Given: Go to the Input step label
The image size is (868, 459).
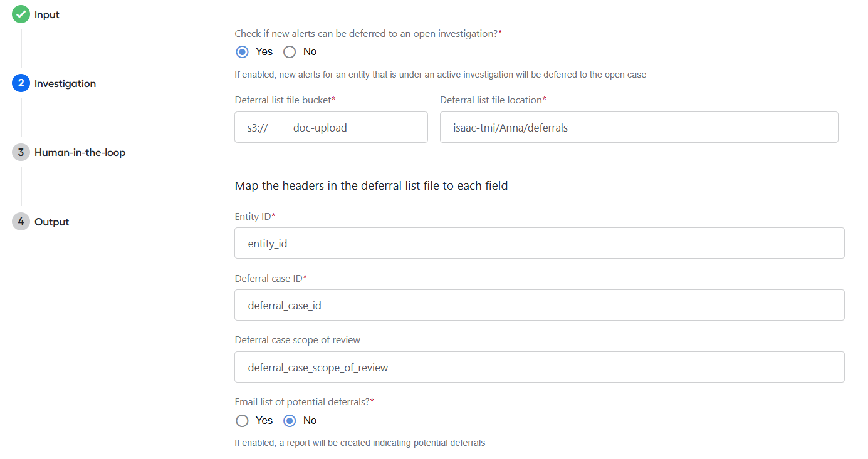Looking at the screenshot, I should tap(47, 14).
